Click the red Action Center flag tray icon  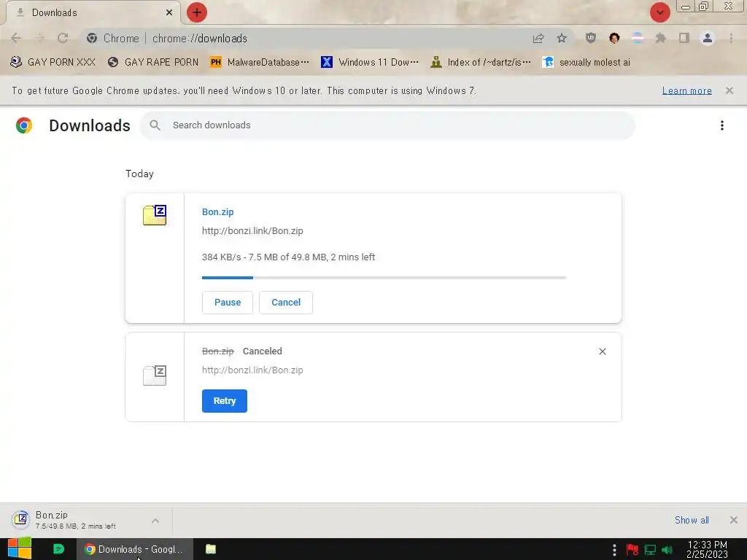pyautogui.click(x=632, y=550)
